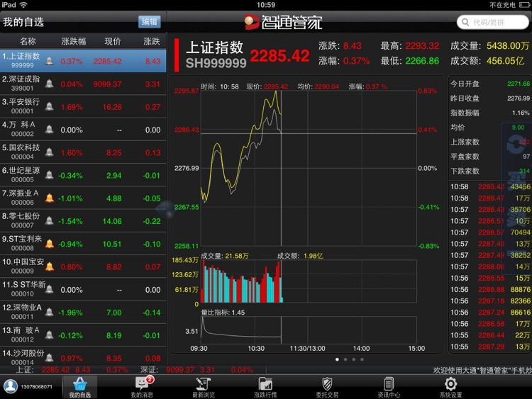
Task: Select 深物业A 000011 row
Action: (x=83, y=313)
